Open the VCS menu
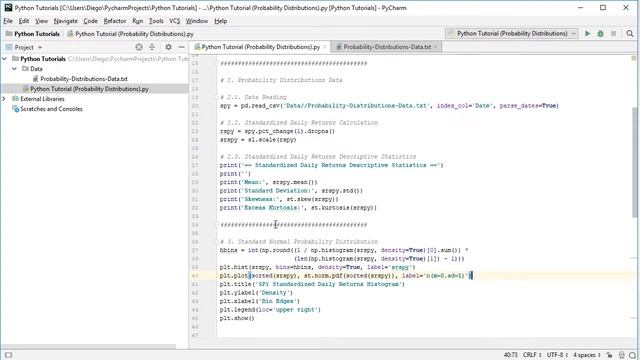Screen dimensions: 640x360 pyautogui.click(x=174, y=21)
